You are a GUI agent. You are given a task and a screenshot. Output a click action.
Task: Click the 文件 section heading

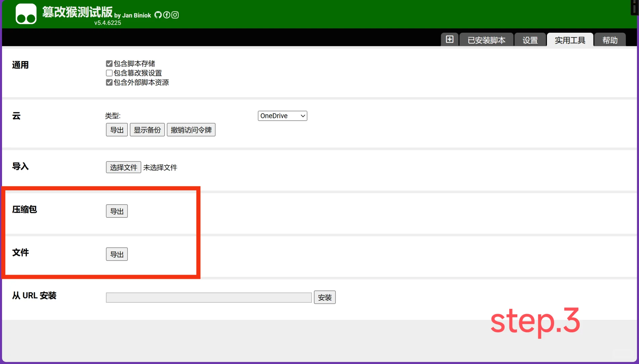20,253
